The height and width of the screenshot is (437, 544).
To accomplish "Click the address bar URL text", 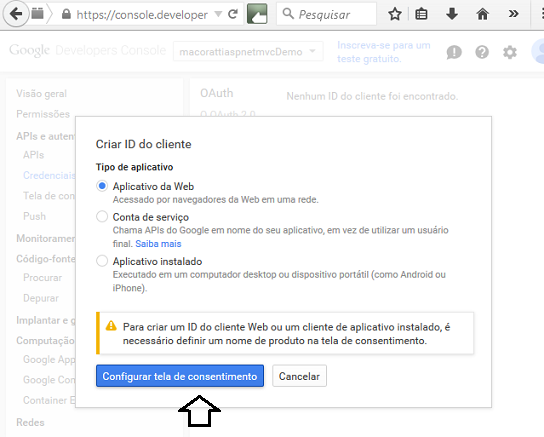I will point(142,15).
